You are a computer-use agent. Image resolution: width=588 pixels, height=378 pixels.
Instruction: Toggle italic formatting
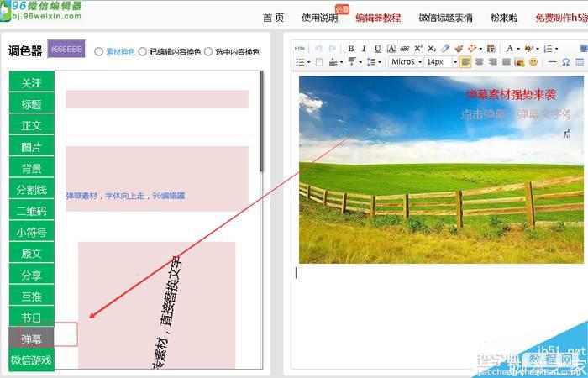[x=364, y=49]
